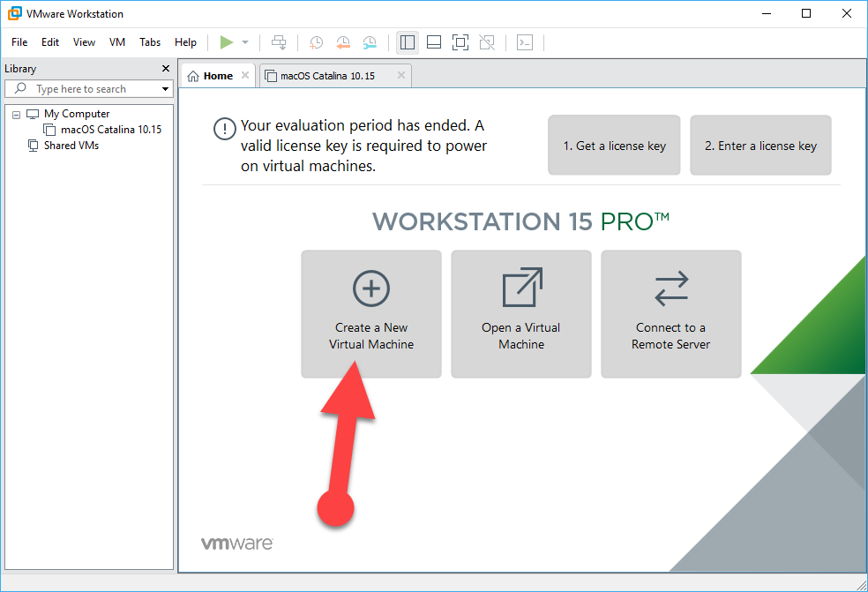Select Shared VMs in the library
Image resolution: width=868 pixels, height=592 pixels.
71,146
